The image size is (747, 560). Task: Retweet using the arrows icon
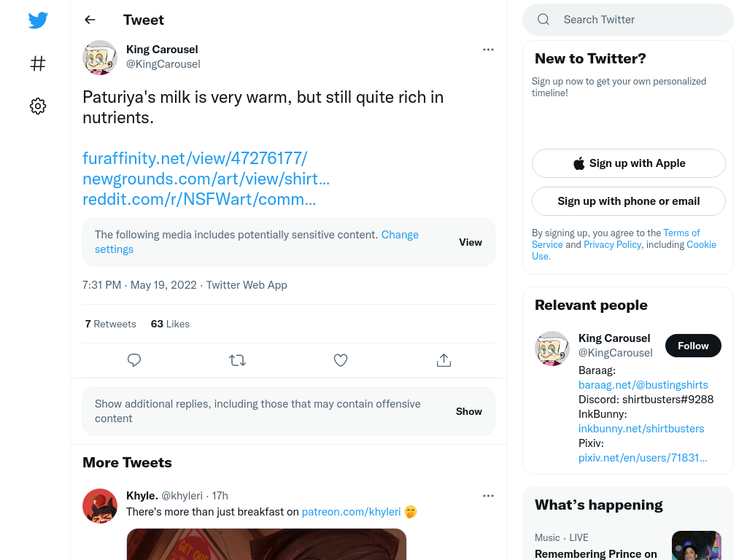[237, 360]
